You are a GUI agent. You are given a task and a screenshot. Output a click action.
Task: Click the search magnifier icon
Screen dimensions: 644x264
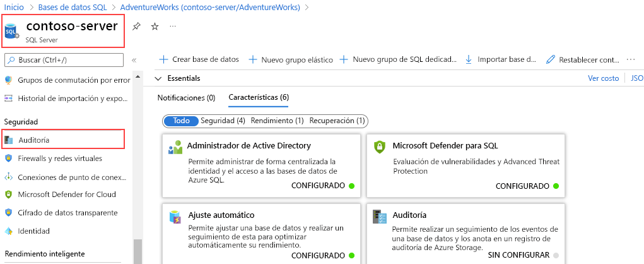tap(11, 60)
